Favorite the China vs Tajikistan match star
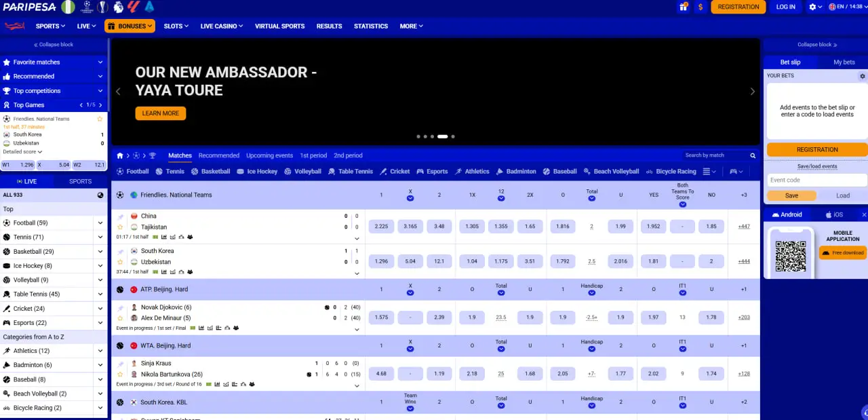This screenshot has width=868, height=420. click(x=121, y=227)
